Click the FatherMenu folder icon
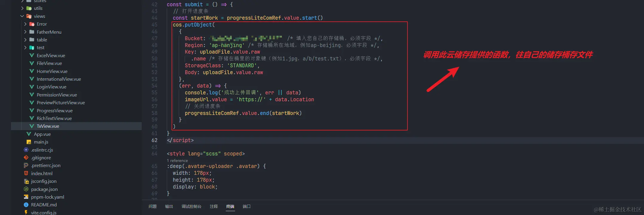The width and height of the screenshot is (644, 215). (x=32, y=32)
